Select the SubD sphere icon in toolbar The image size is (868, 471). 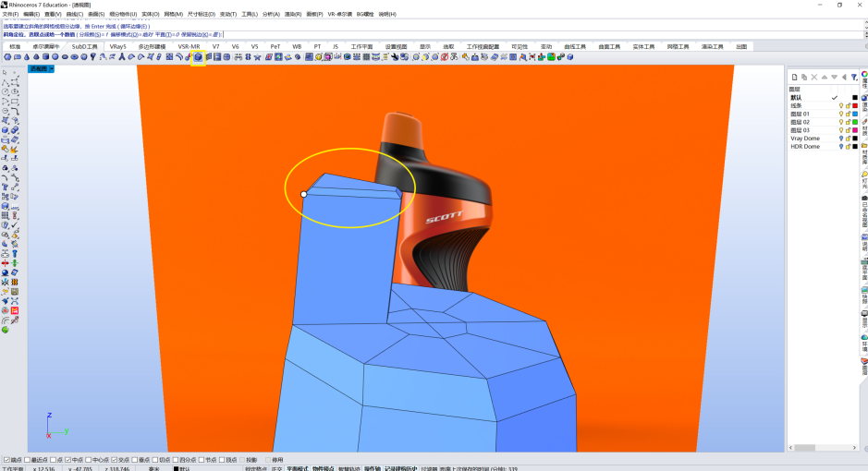tap(55, 57)
